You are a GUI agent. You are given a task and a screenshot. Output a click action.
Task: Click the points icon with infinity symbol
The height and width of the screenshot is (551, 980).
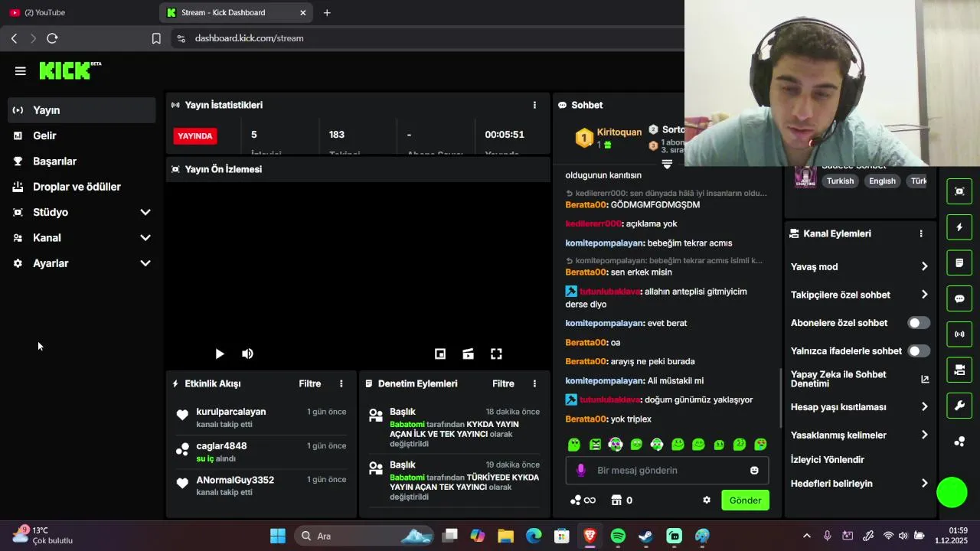pyautogui.click(x=583, y=500)
